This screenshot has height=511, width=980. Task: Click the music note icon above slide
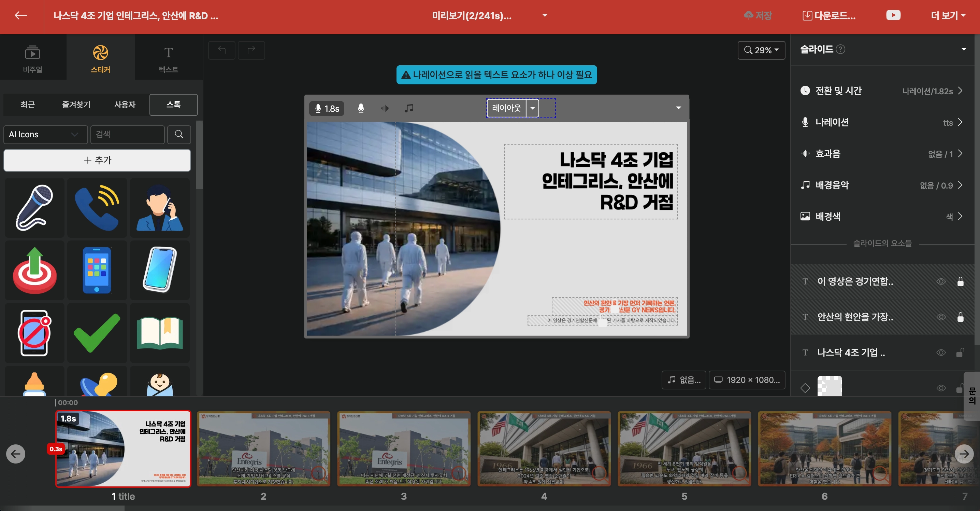(x=408, y=109)
